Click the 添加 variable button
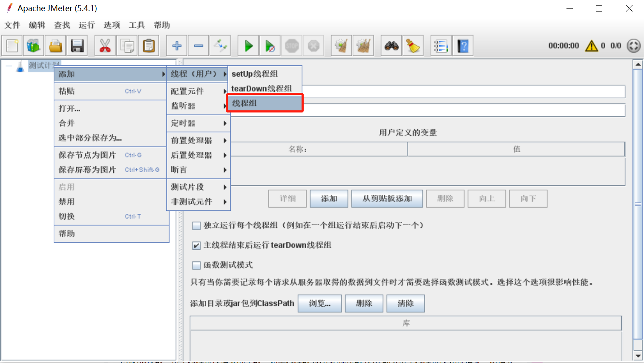The height and width of the screenshot is (363, 644). (x=329, y=199)
